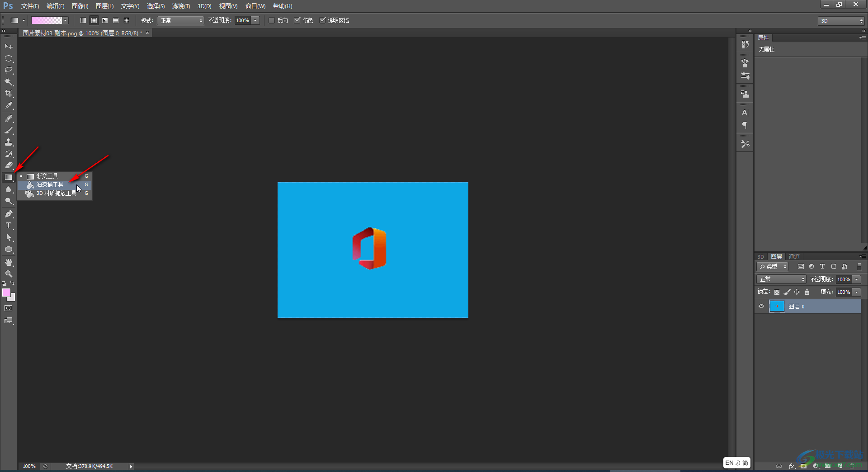Viewport: 868px width, 472px height.
Task: Select the Dodge tool
Action: click(9, 201)
